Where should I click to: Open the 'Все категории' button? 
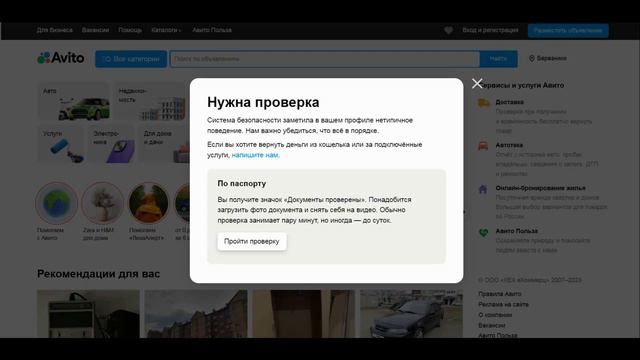(131, 59)
